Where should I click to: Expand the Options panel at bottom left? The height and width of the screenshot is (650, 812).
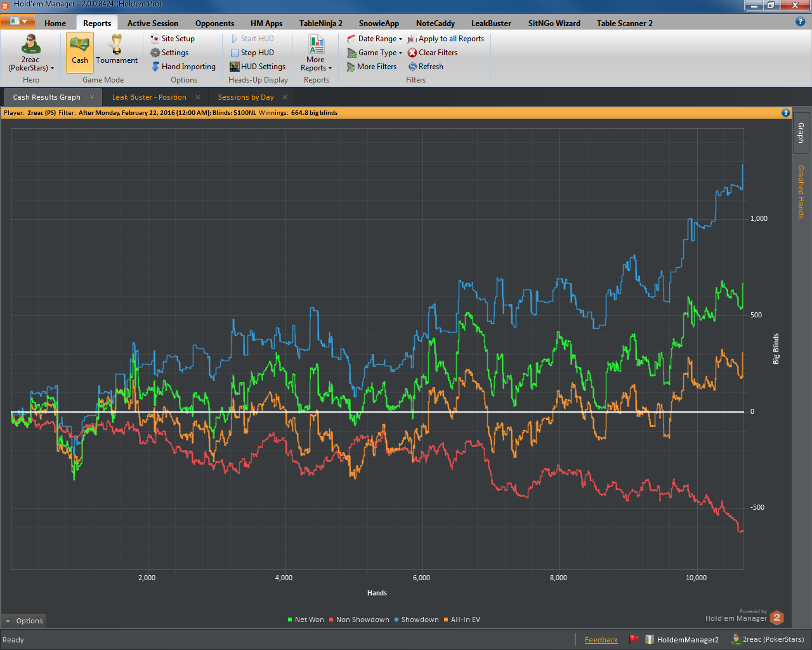24,621
